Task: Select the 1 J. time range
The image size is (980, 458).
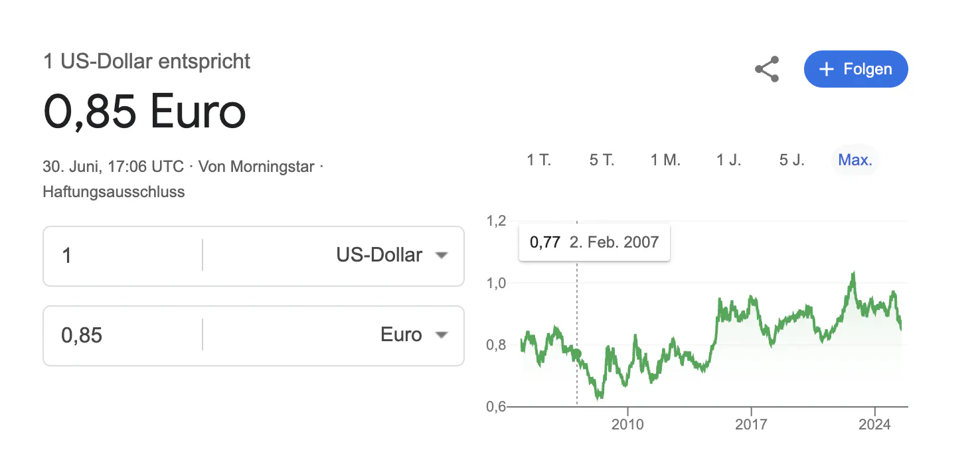Action: (x=729, y=160)
